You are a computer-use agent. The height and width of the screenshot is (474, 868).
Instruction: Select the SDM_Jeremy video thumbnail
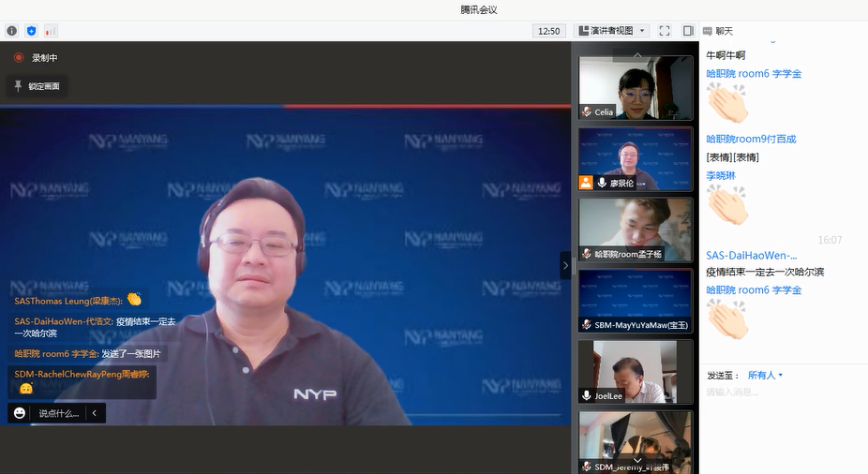pyautogui.click(x=636, y=442)
